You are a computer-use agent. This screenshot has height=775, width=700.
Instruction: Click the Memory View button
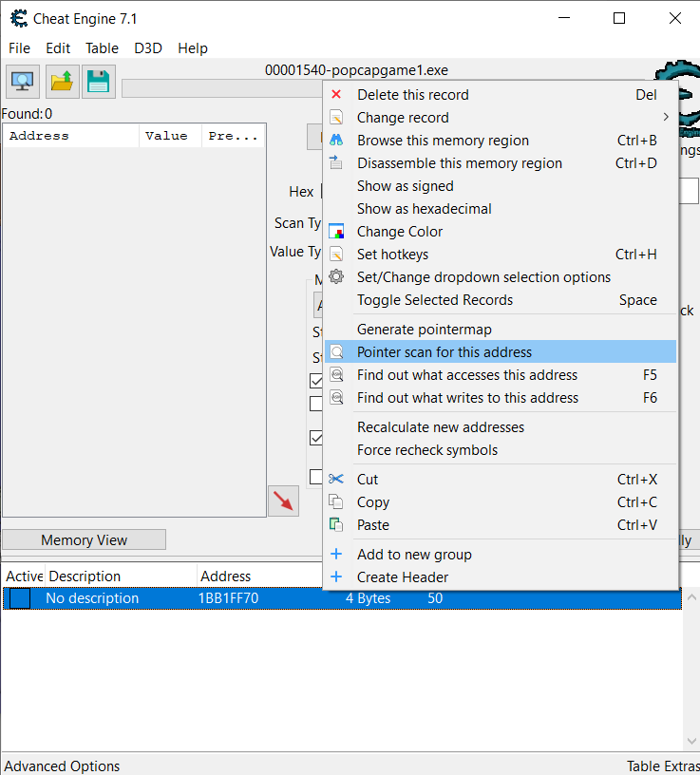click(84, 539)
